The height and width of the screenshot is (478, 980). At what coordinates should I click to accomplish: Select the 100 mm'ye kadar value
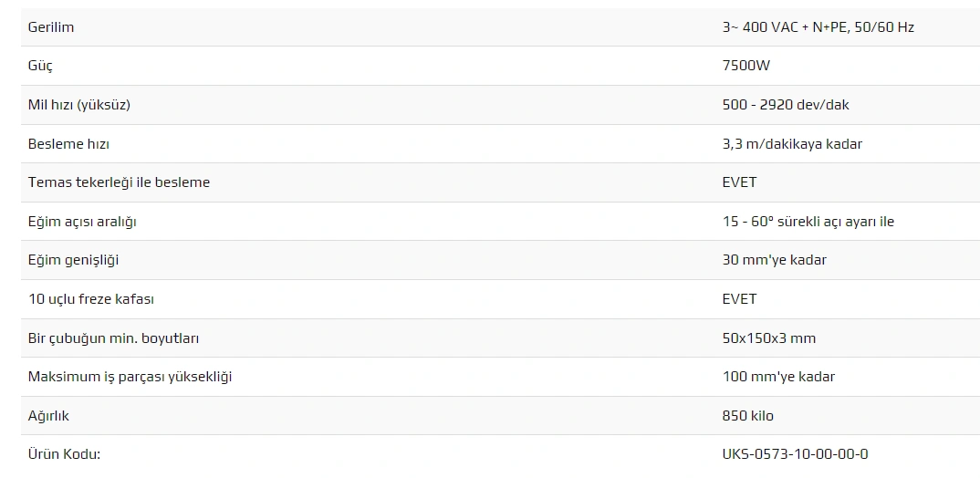(x=777, y=377)
